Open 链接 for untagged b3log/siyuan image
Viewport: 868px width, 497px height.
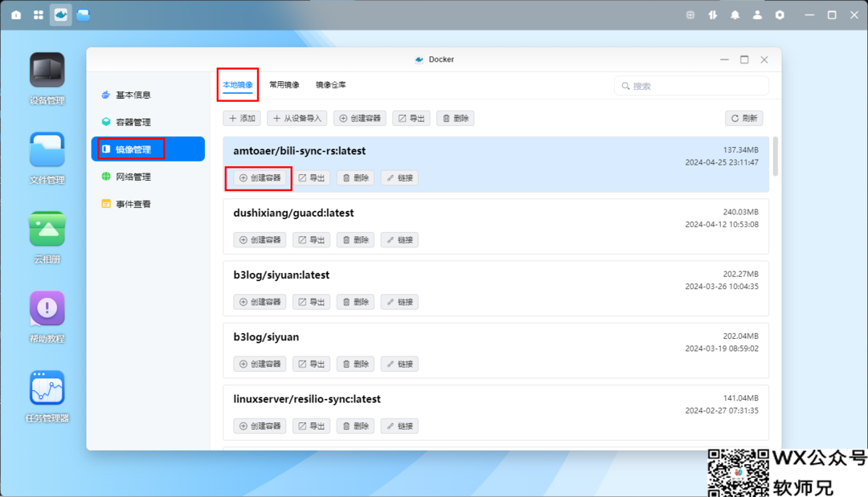click(399, 364)
